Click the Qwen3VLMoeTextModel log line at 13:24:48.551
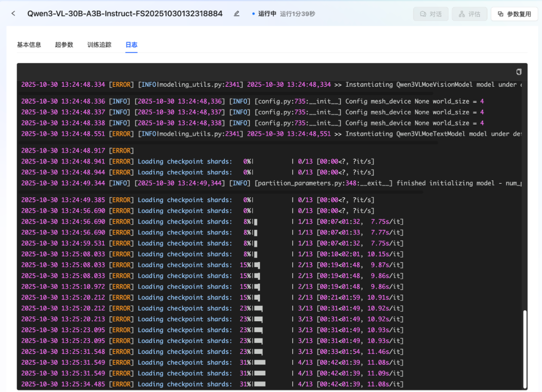The height and width of the screenshot is (392, 542). coord(272,134)
